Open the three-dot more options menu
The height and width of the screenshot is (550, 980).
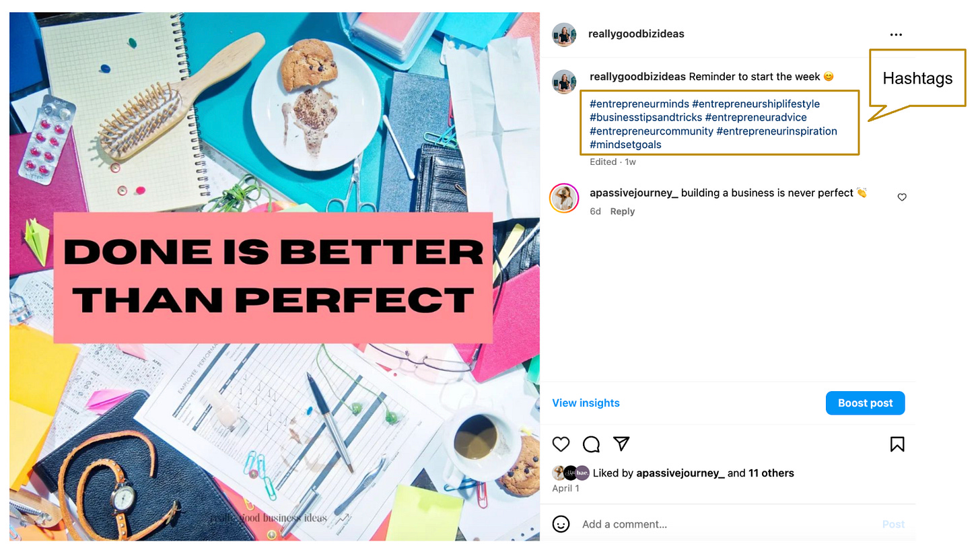click(x=895, y=34)
